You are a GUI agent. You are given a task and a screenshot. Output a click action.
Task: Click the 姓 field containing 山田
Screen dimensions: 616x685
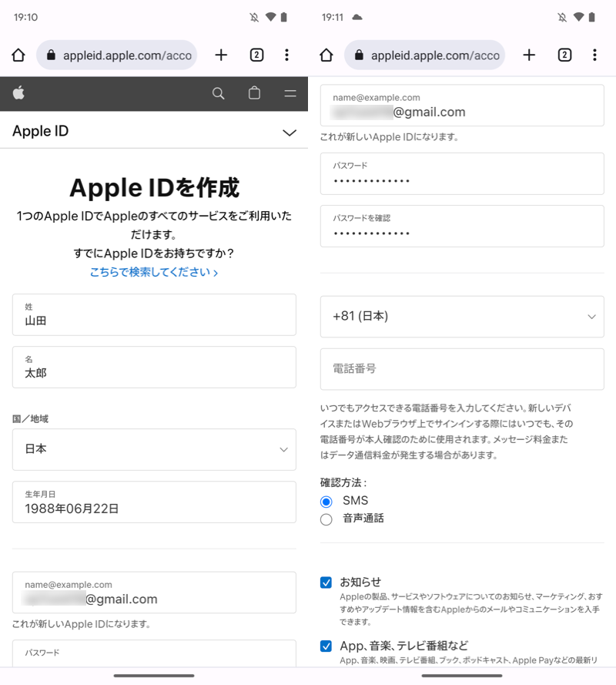pos(154,314)
